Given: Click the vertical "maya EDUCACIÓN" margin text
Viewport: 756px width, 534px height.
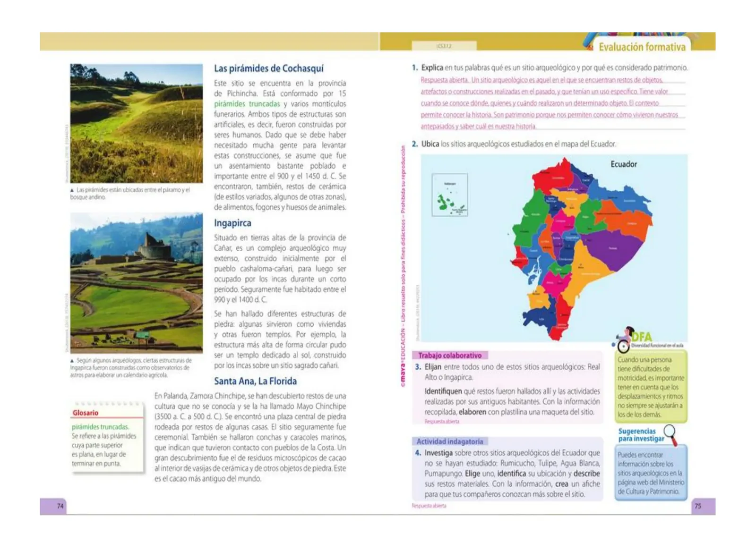Looking at the screenshot, I should click(403, 267).
